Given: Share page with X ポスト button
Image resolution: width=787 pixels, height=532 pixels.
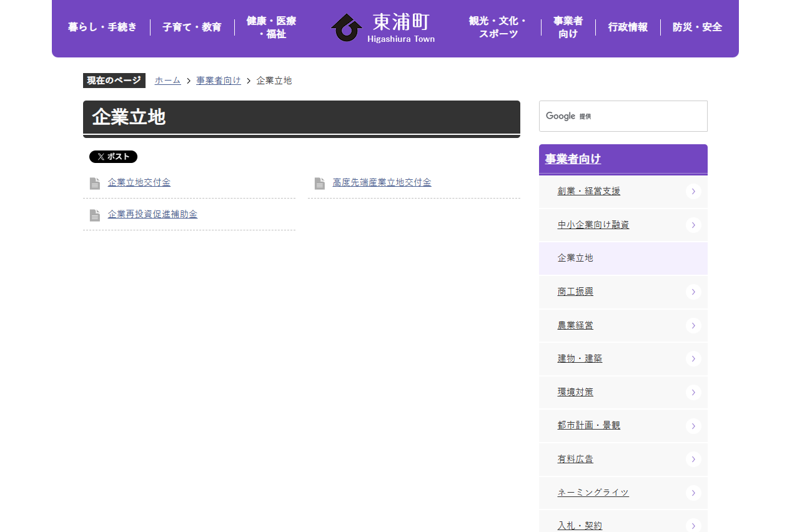Looking at the screenshot, I should coord(113,157).
